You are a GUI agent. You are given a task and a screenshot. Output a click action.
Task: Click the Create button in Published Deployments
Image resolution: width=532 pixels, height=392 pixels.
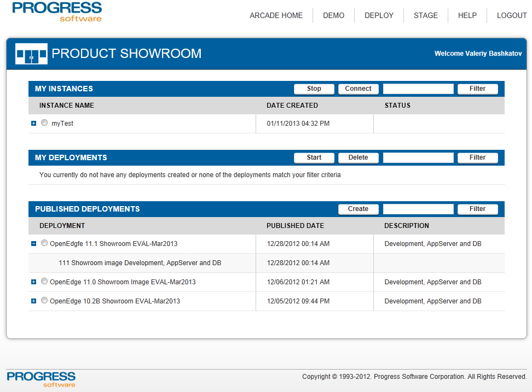pyautogui.click(x=358, y=209)
